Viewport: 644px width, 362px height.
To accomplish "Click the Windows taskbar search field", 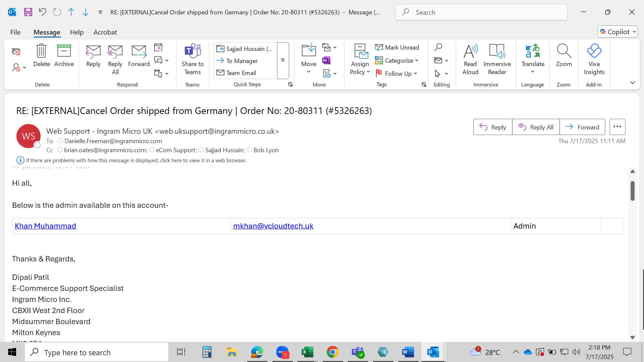I will tap(97, 352).
